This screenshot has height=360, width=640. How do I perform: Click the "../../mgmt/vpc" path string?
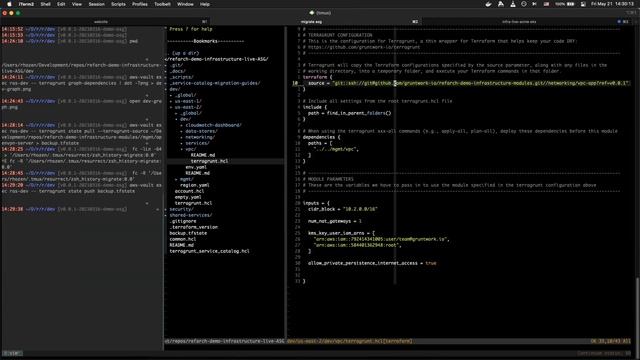336,149
